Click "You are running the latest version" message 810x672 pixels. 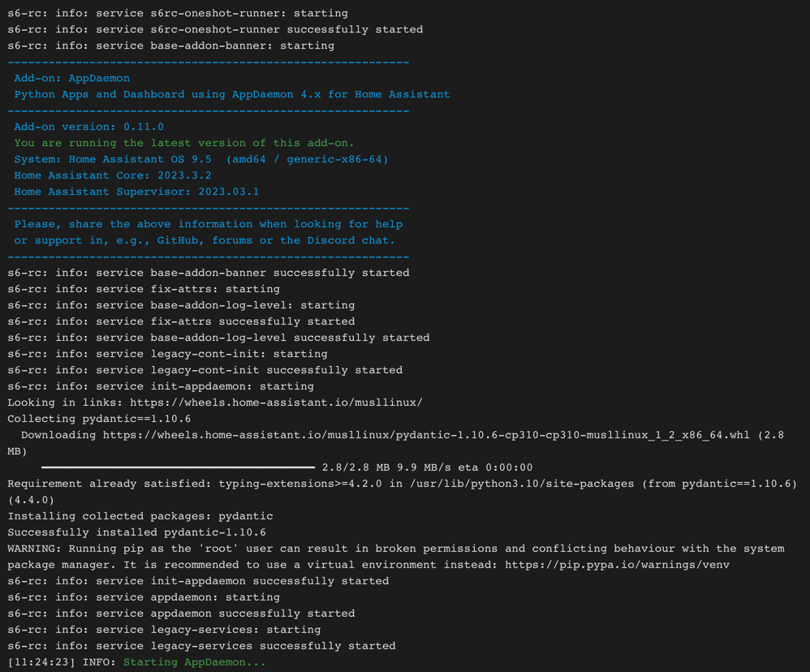click(x=184, y=143)
